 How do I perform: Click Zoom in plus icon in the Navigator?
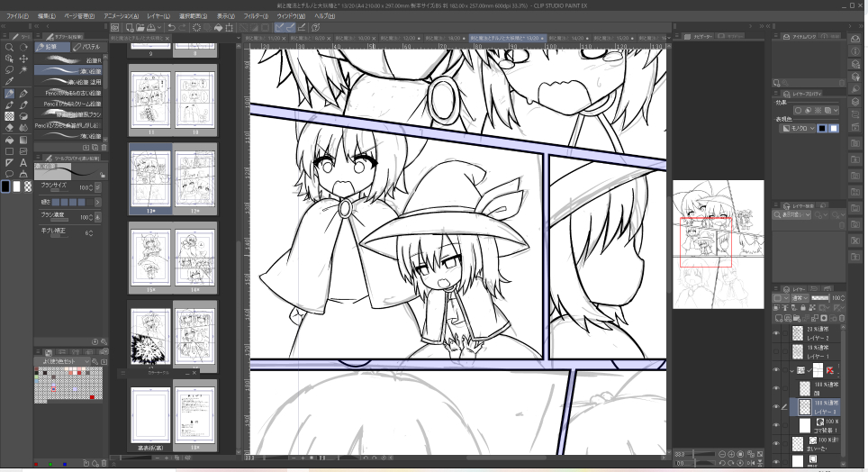731,454
